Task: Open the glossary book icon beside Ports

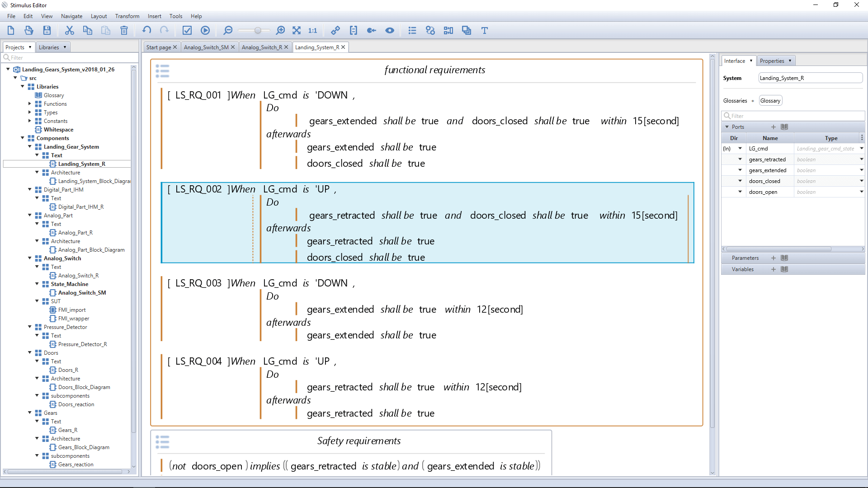Action: click(x=784, y=127)
